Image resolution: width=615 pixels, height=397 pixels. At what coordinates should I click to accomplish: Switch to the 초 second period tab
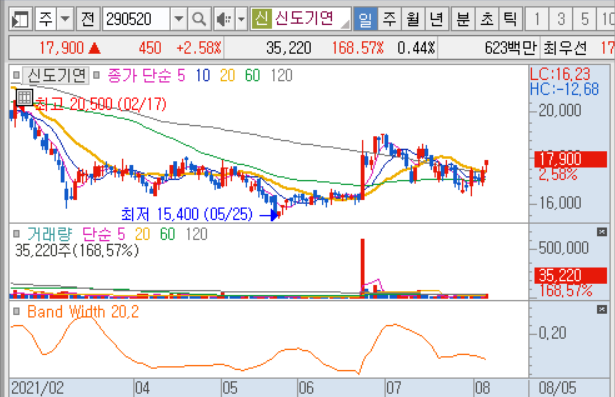(x=487, y=19)
